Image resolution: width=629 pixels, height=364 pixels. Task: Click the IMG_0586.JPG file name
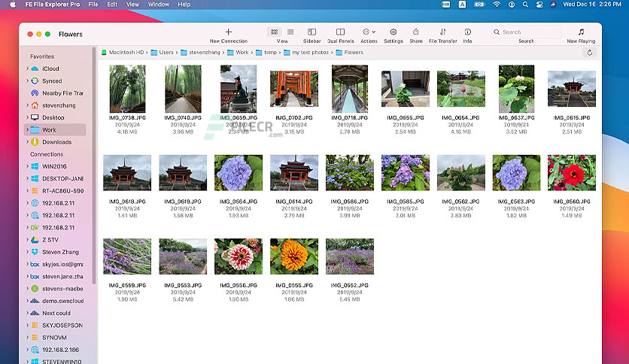(349, 202)
